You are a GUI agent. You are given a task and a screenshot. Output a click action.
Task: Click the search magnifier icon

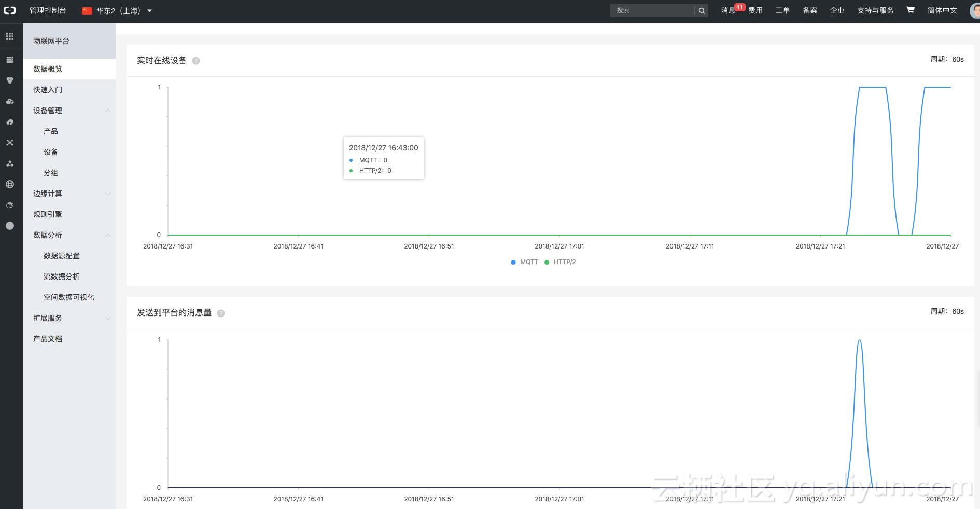click(702, 10)
